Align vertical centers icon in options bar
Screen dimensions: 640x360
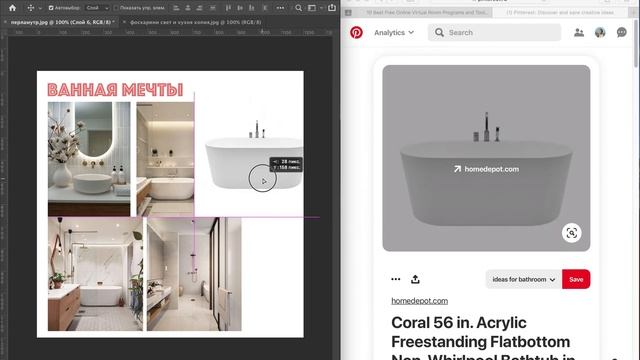coord(240,8)
